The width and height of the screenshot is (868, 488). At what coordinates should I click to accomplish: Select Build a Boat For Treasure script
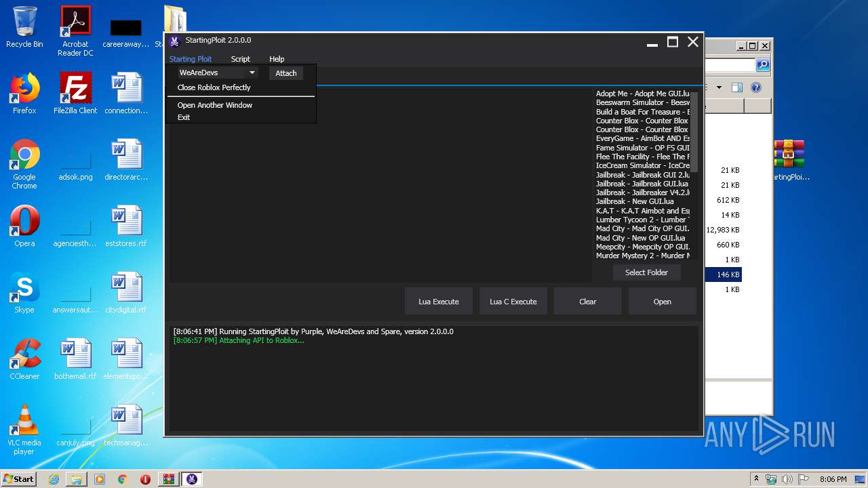pos(642,112)
